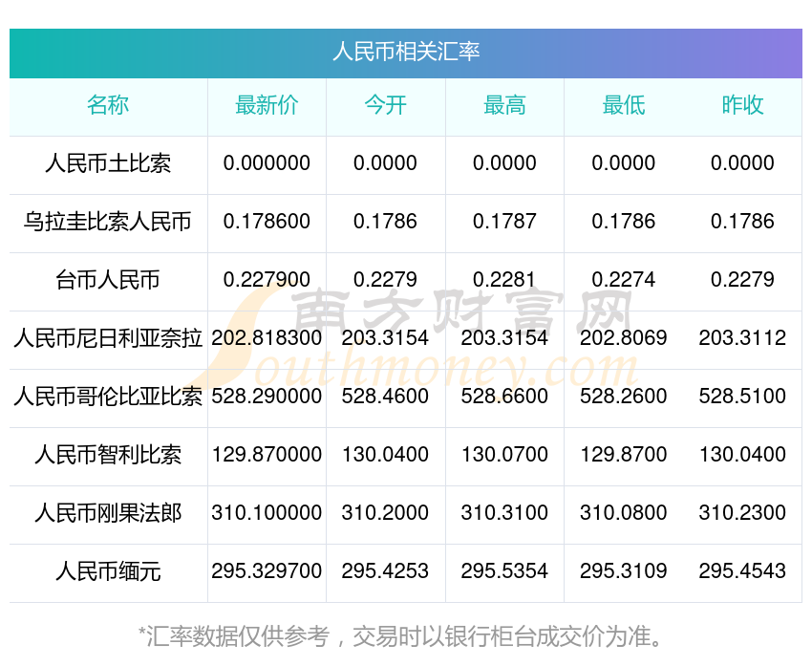Select the 台币人民币 row name
This screenshot has height=666, width=812.
coord(108,280)
